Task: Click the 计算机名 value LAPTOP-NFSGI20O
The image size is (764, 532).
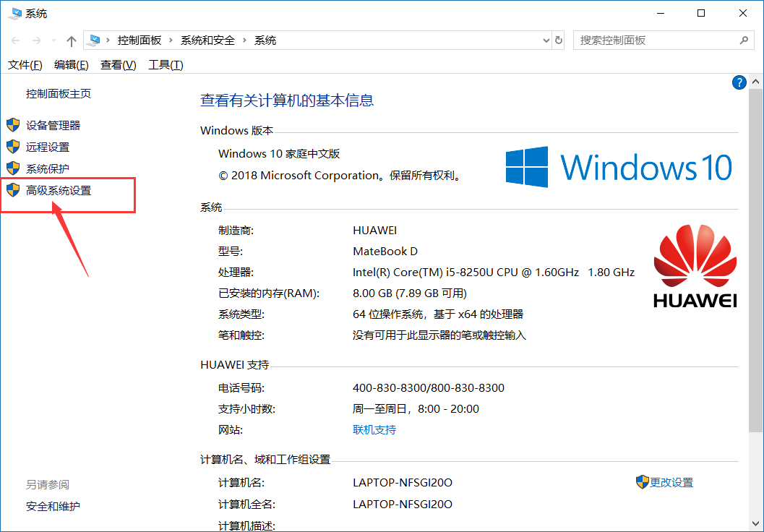Action: pos(403,482)
